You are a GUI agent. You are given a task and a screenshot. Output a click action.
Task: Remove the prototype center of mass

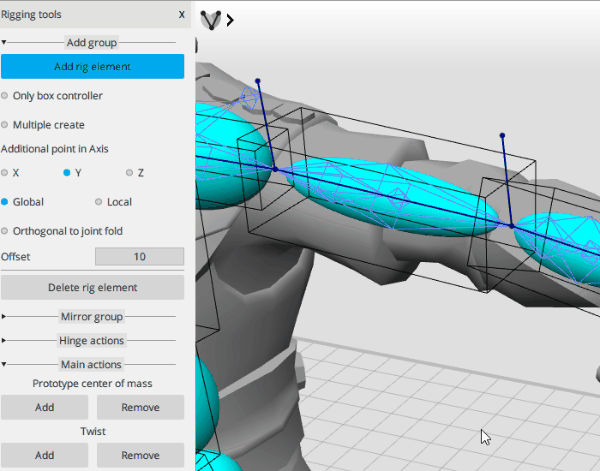(x=140, y=407)
